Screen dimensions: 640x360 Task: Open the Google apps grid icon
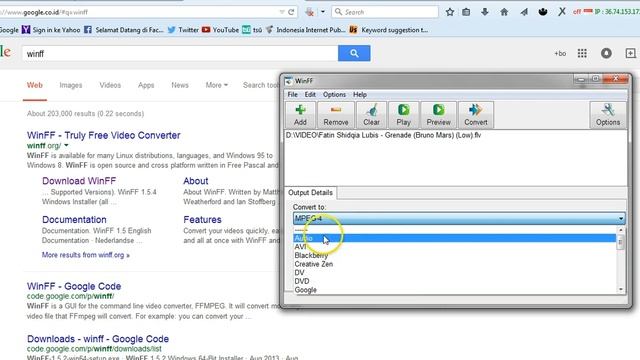coord(582,53)
